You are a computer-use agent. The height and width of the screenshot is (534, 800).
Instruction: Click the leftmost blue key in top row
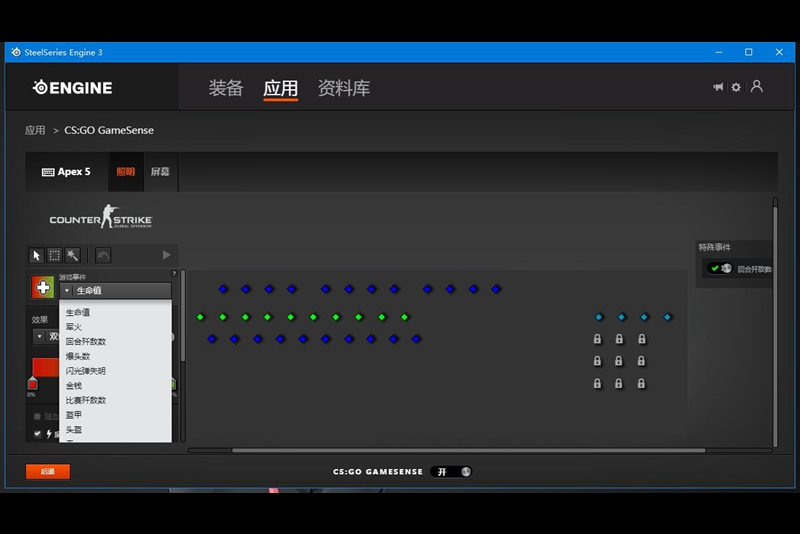tap(223, 289)
